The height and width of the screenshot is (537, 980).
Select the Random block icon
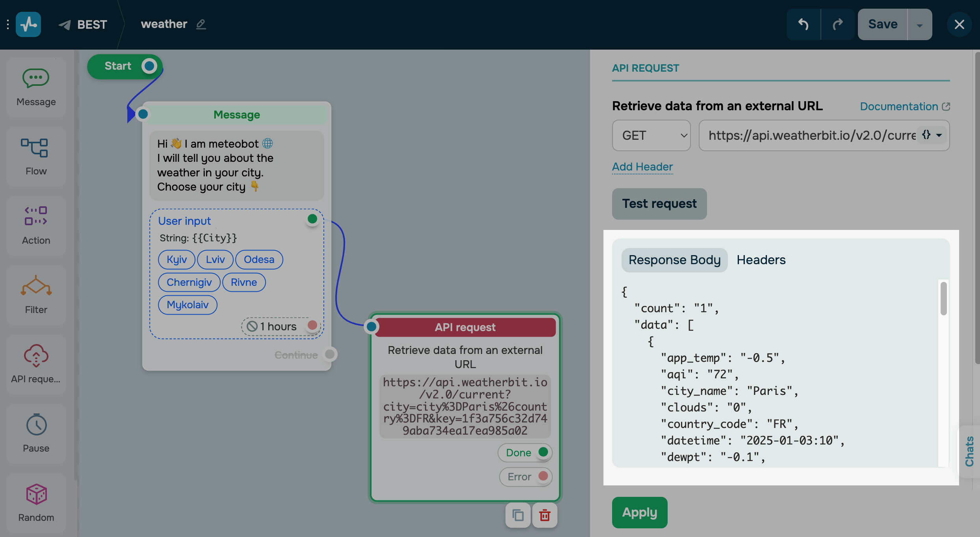coord(36,494)
